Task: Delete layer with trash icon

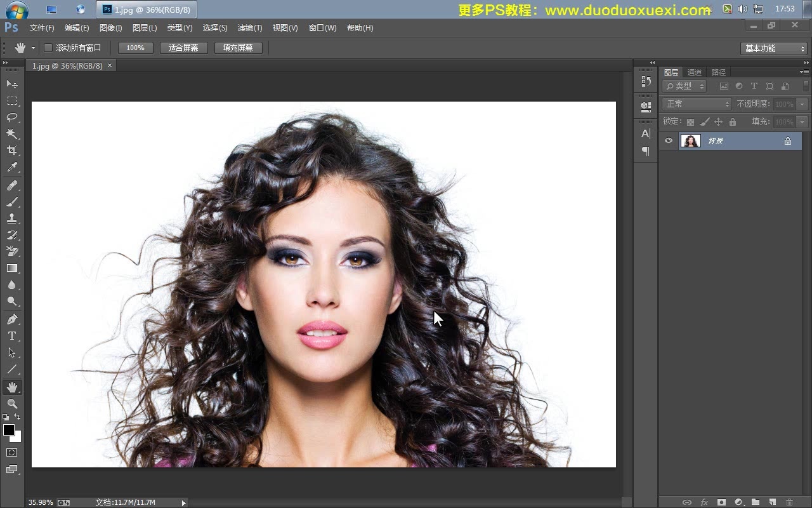Action: [x=790, y=502]
